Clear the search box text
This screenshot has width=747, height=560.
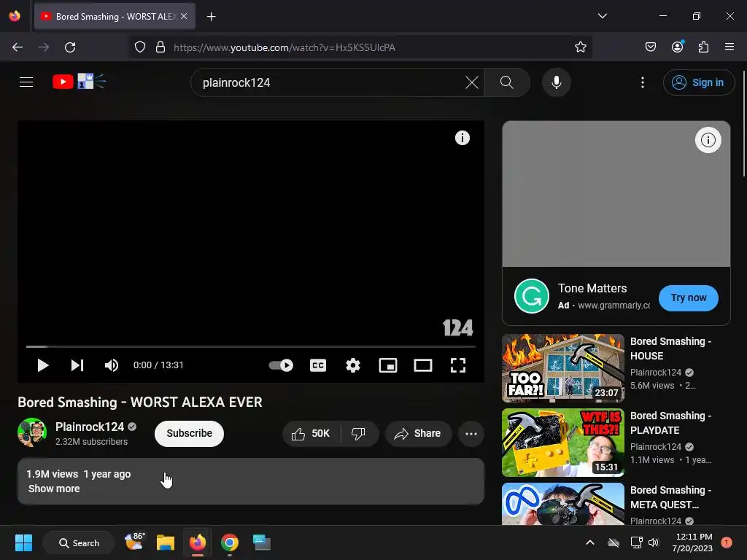[x=472, y=82]
